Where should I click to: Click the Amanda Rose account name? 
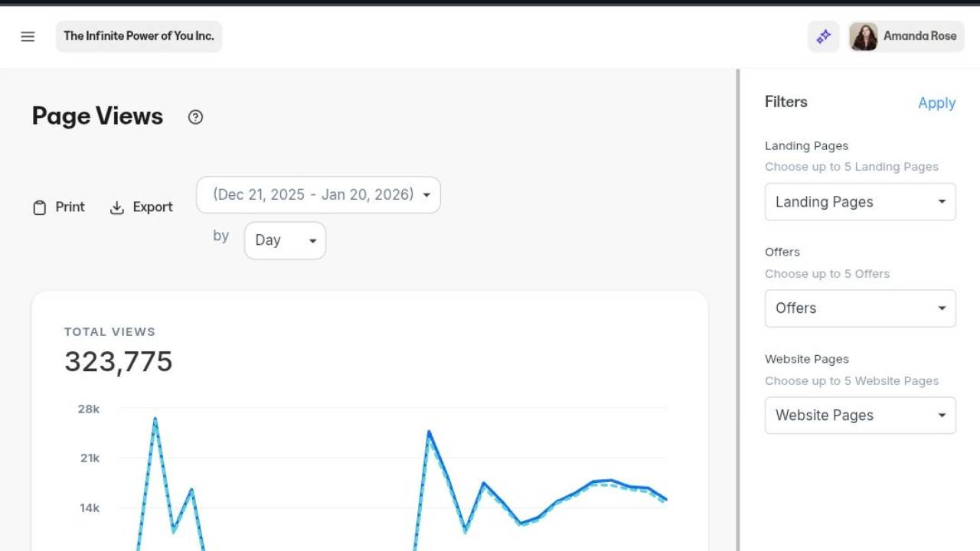coord(920,37)
